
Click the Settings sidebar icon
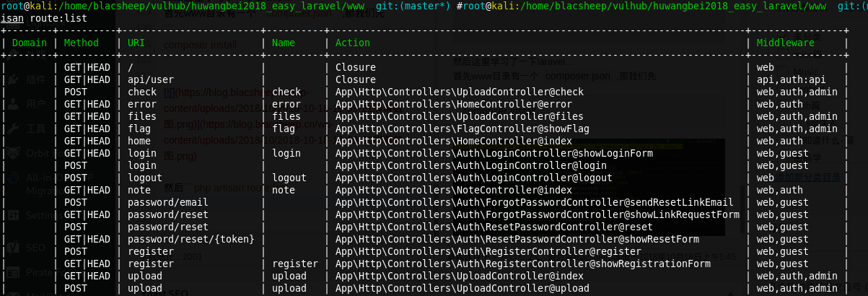[14, 214]
